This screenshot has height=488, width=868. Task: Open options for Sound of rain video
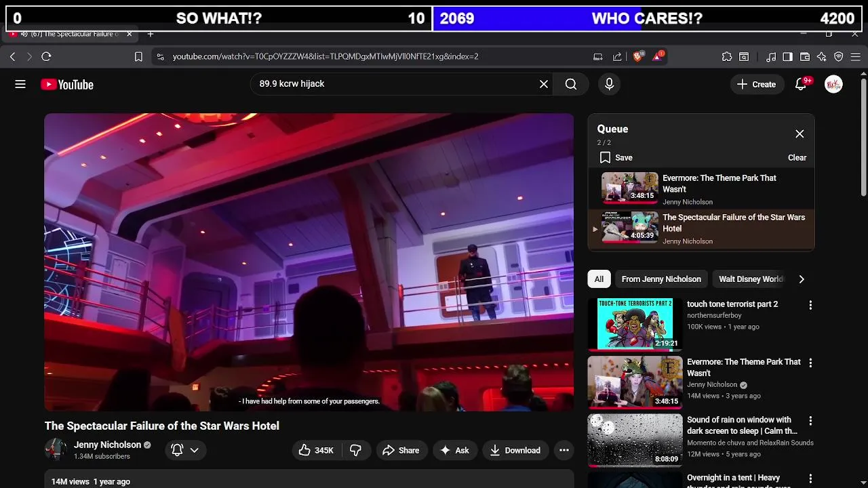pyautogui.click(x=810, y=420)
